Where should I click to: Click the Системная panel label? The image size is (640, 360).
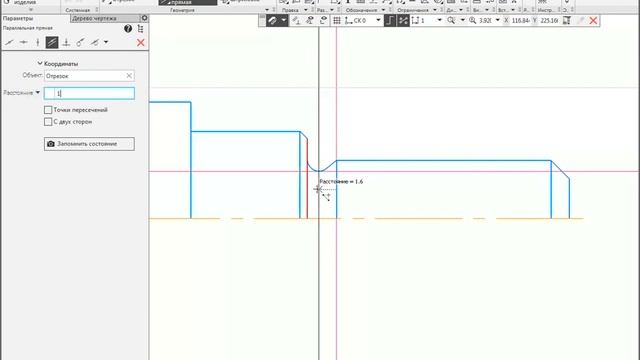(x=78, y=10)
